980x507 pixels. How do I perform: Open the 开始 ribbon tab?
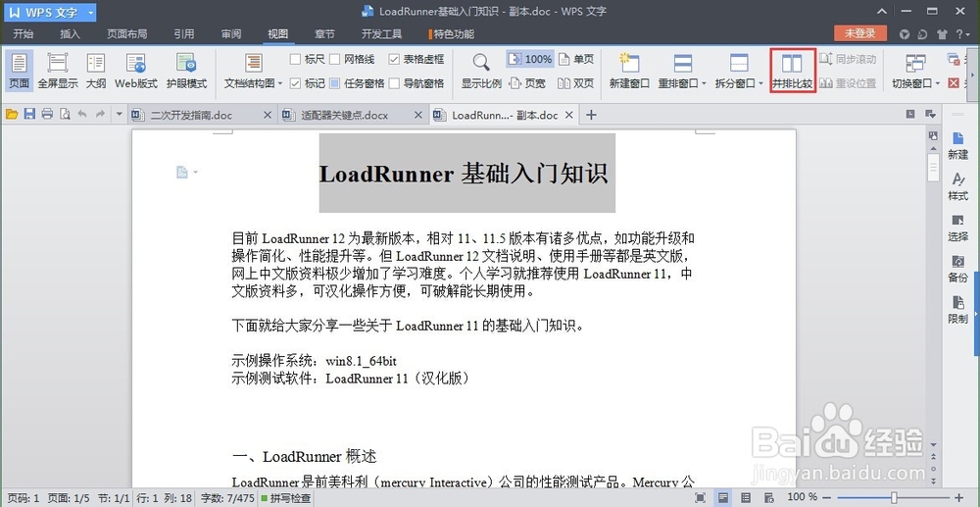tap(24, 33)
